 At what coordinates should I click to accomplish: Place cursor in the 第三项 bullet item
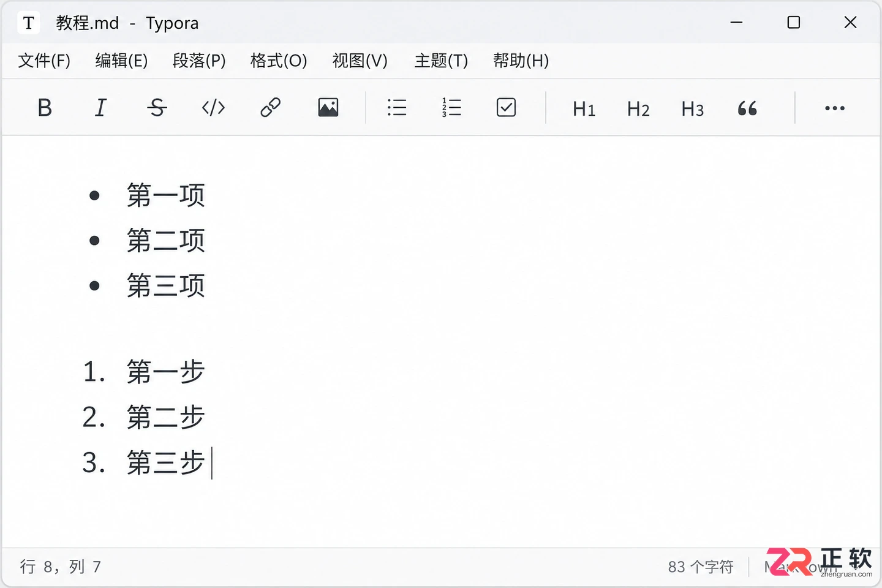pyautogui.click(x=165, y=286)
